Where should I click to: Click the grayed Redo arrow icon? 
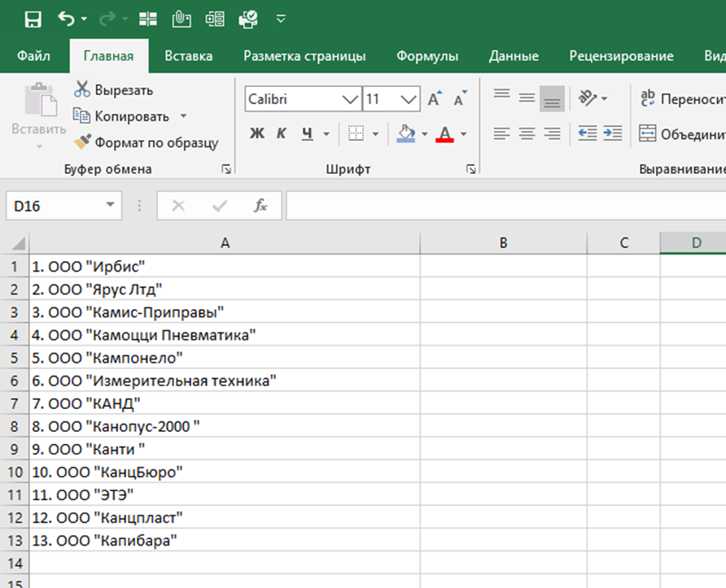click(107, 19)
